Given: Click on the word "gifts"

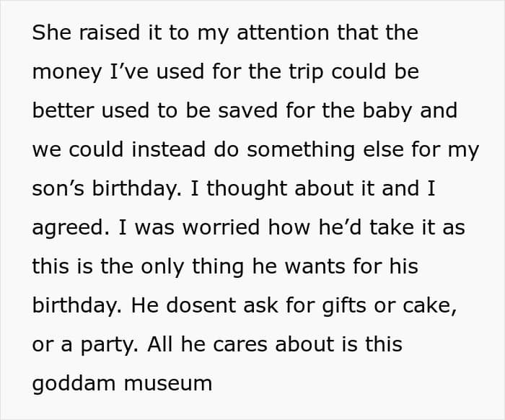Looking at the screenshot, I should [x=344, y=306].
